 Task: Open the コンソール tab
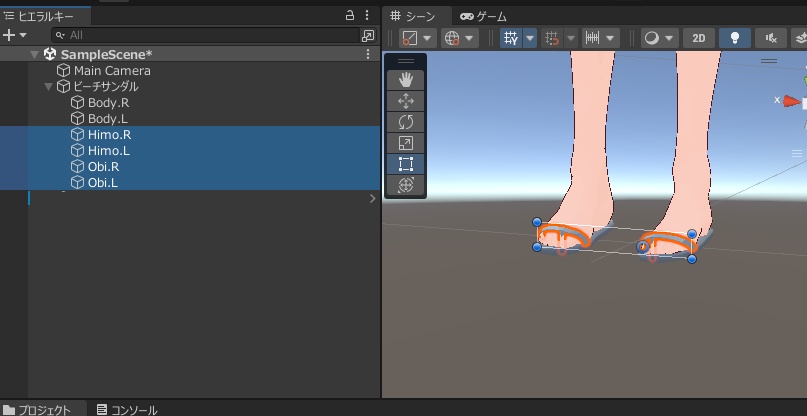pos(127,409)
